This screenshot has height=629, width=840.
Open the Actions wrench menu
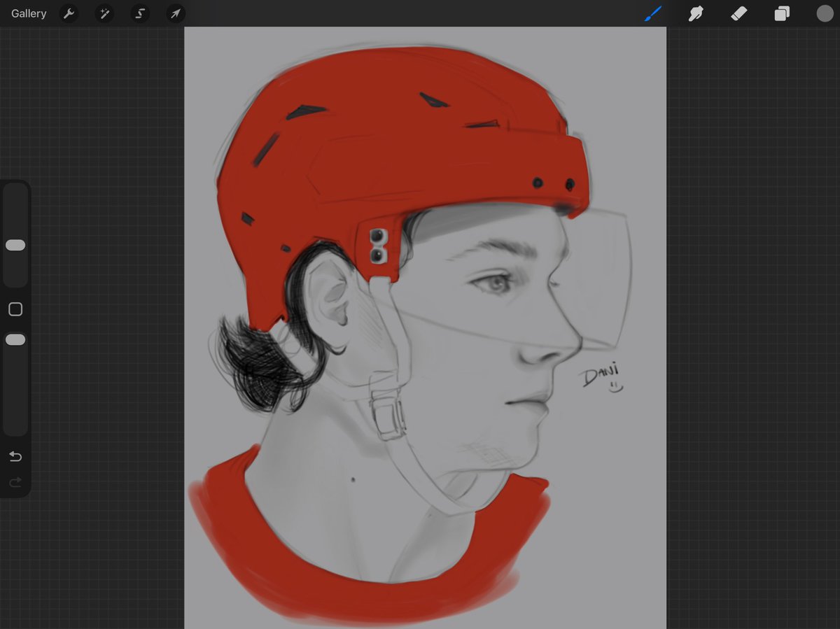pyautogui.click(x=69, y=13)
